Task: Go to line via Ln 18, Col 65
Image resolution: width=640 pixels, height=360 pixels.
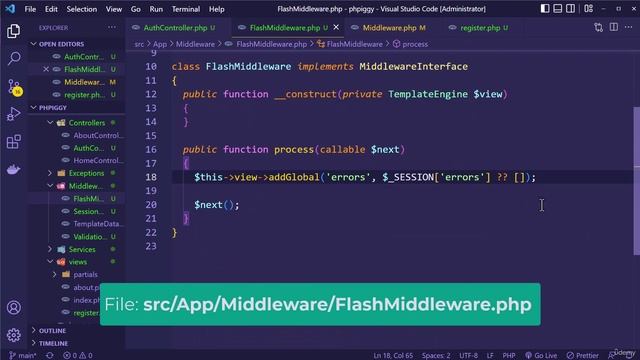Action: coord(393,356)
